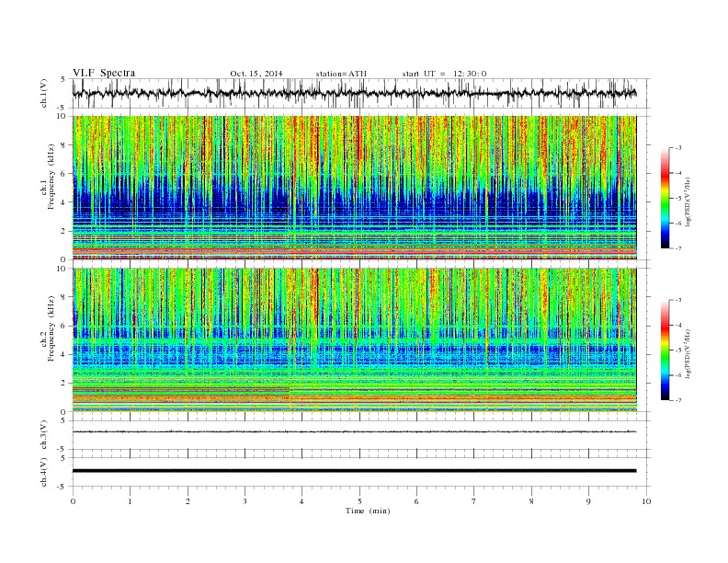Click the ch.1 voltage waveform trace
The width and height of the screenshot is (728, 563).
tap(354, 93)
